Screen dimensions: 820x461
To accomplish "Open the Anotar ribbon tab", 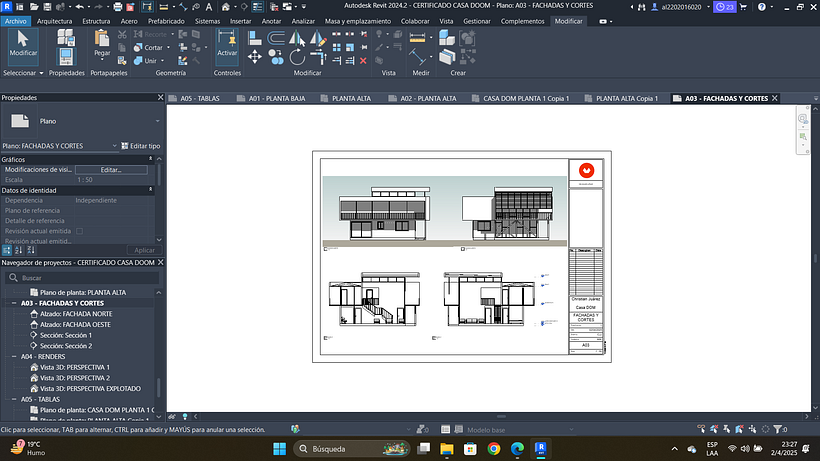I will (x=271, y=21).
